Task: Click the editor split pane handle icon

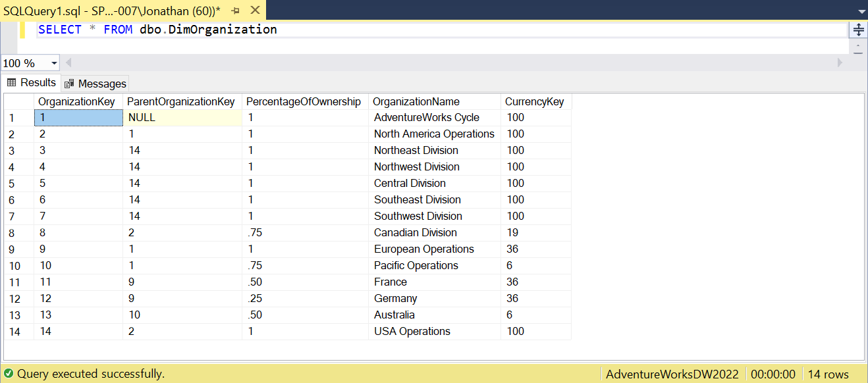Action: [858, 30]
